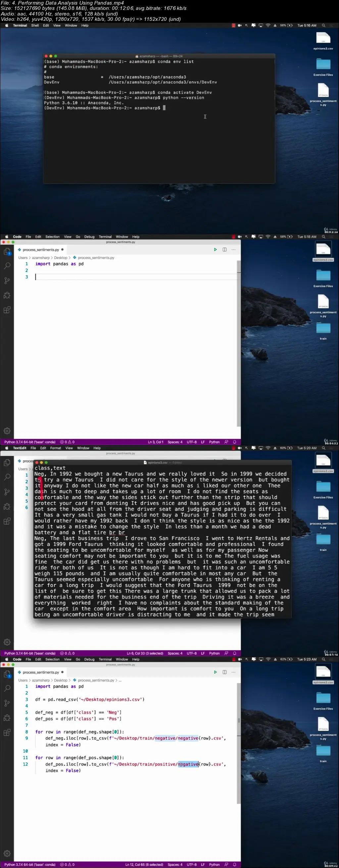
Task: Click the errors and warnings counter in the 5:23 AM status bar
Action: (67, 865)
